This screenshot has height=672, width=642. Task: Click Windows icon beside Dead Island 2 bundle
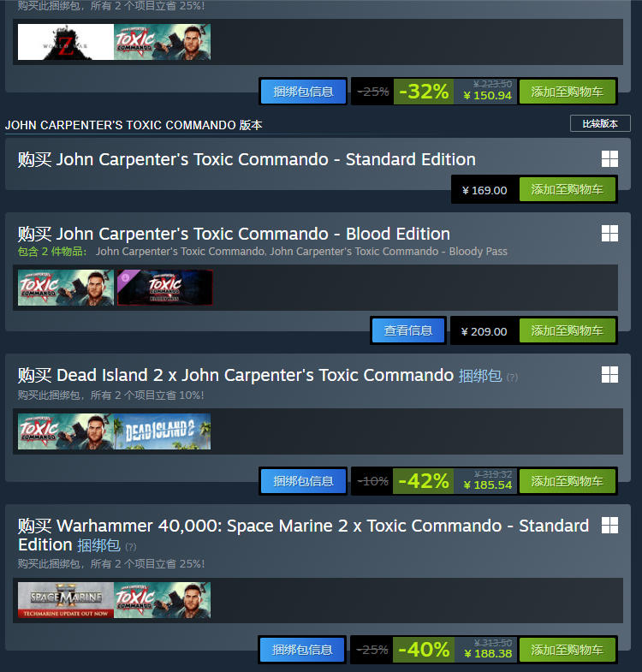pos(609,375)
